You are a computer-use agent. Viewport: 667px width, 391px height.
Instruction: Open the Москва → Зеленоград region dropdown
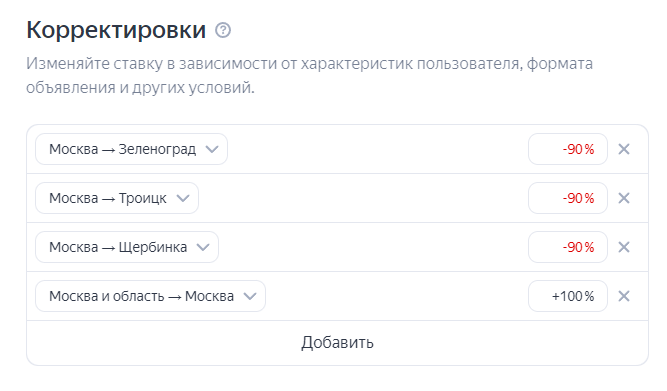(131, 149)
